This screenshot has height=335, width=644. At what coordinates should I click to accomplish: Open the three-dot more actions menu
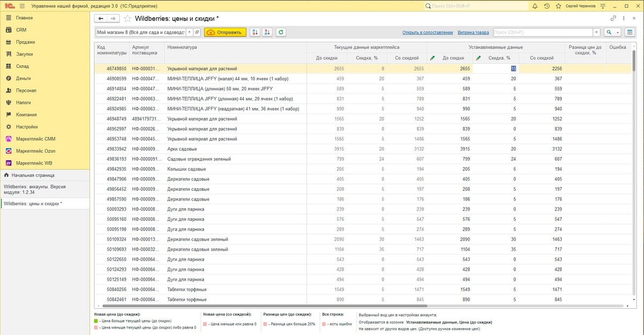(x=624, y=18)
